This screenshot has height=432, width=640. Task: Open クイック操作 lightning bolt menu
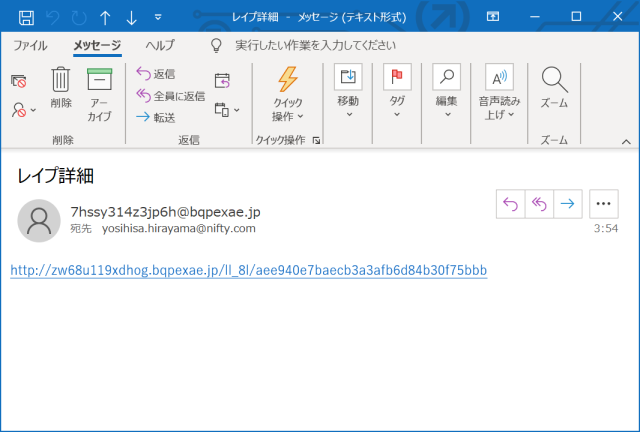pyautogui.click(x=288, y=94)
